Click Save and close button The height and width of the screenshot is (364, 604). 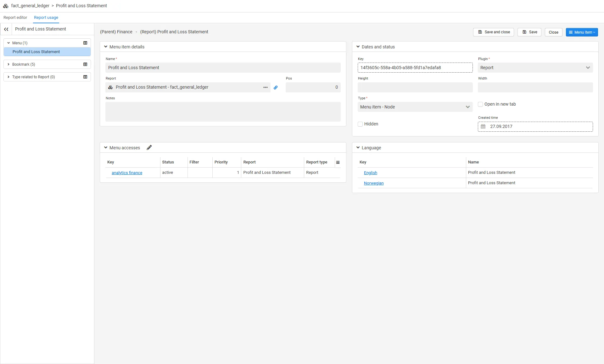coord(494,32)
